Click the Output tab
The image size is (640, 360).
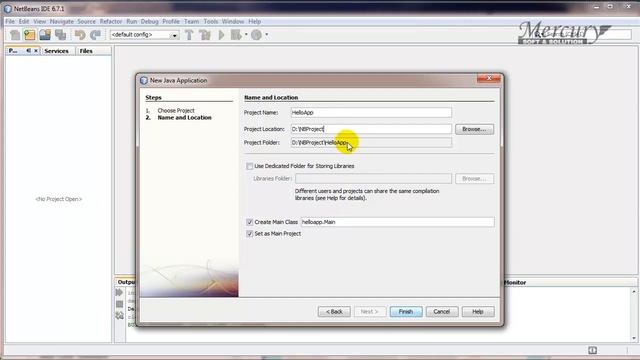point(126,282)
